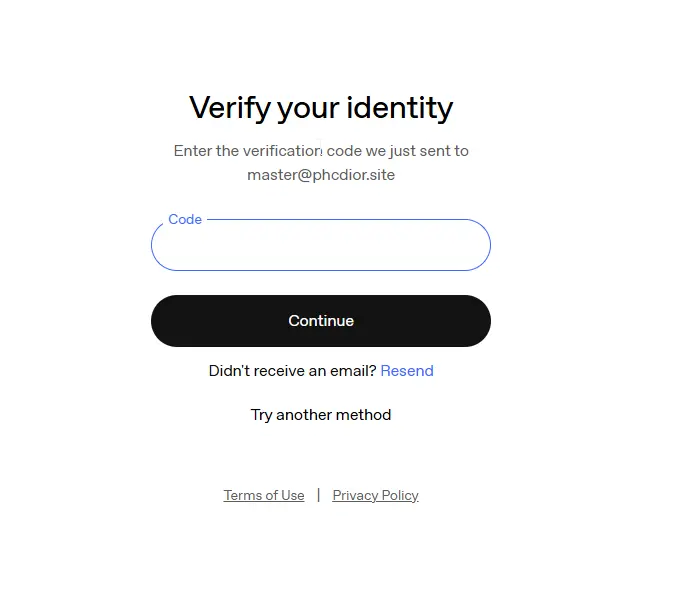Click inside the Code input field
The height and width of the screenshot is (602, 695).
[x=320, y=245]
